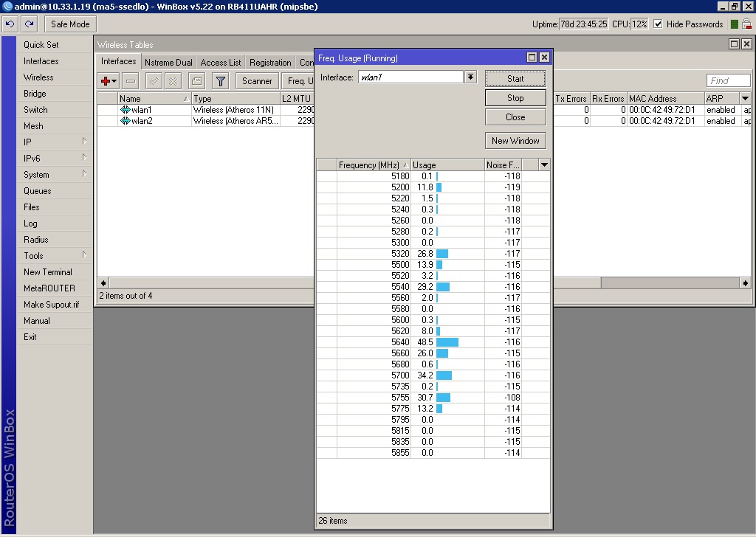This screenshot has width=756, height=537.
Task: Click scroll-right arrow in Wireless Tables
Action: (746, 283)
